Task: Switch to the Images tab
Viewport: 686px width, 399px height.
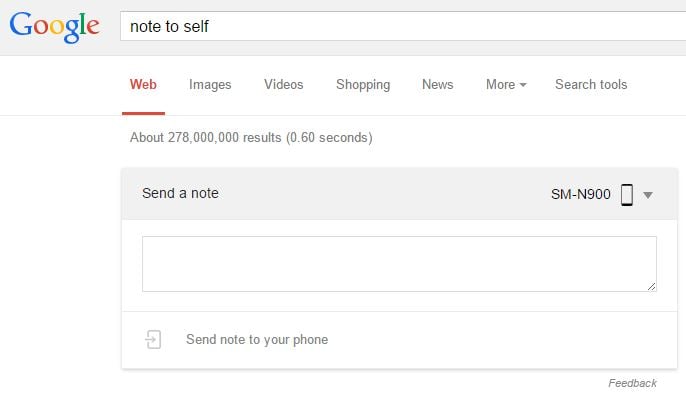Action: pos(210,84)
